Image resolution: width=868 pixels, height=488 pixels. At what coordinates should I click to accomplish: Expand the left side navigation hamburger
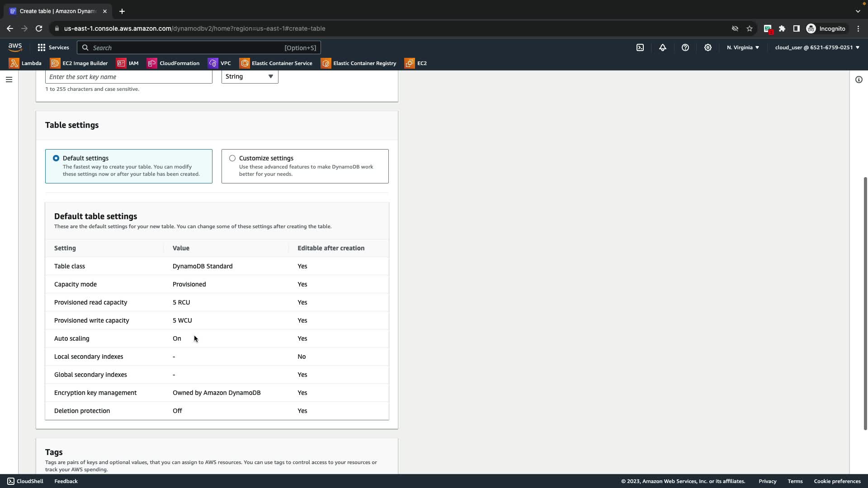point(9,80)
